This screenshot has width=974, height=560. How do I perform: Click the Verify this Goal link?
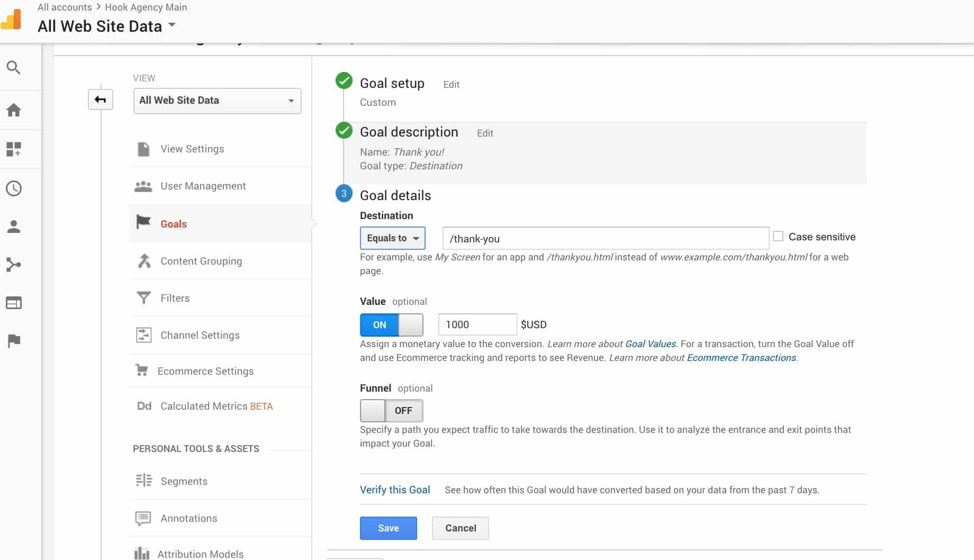395,490
